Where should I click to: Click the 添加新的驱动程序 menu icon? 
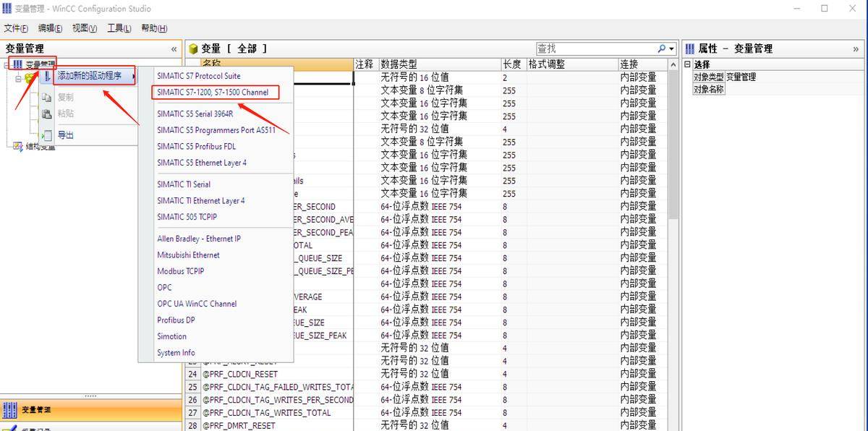point(48,77)
